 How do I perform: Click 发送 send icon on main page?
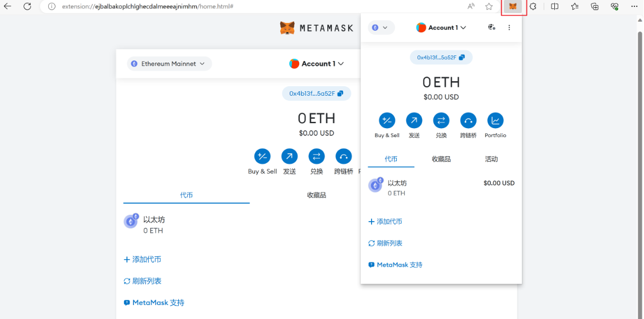290,157
